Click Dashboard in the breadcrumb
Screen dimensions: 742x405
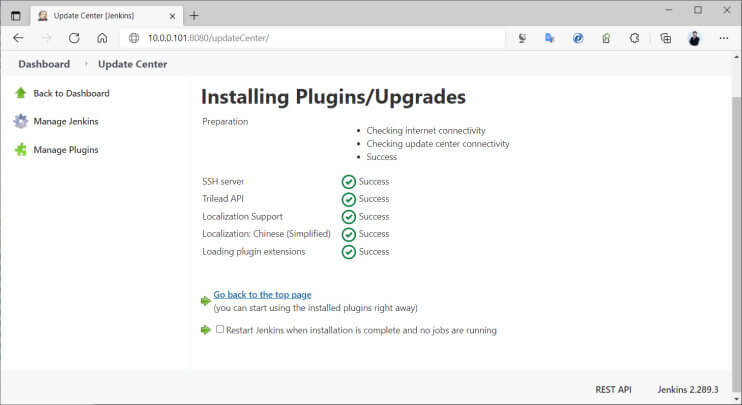pos(44,64)
